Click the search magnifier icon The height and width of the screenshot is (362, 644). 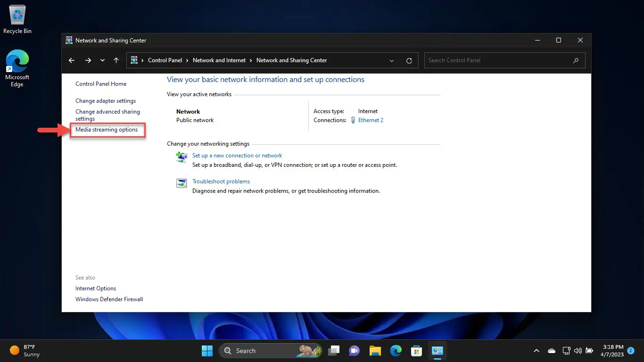576,60
